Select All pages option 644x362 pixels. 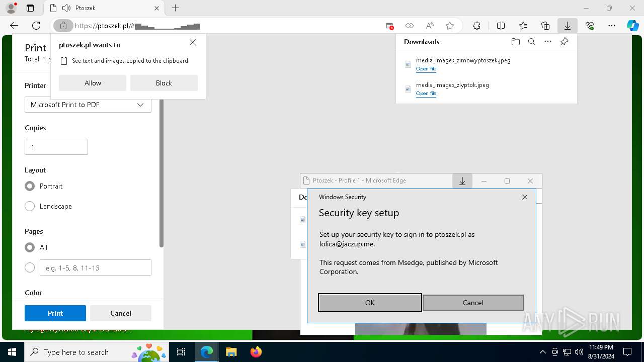tap(30, 247)
